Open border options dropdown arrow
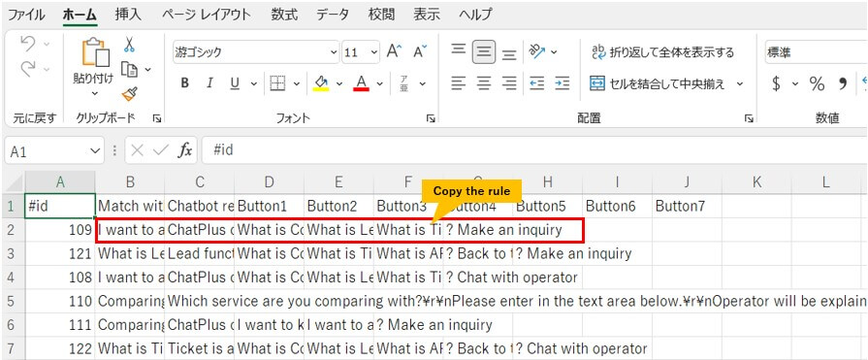This screenshot has height=360, width=868. pos(296,83)
